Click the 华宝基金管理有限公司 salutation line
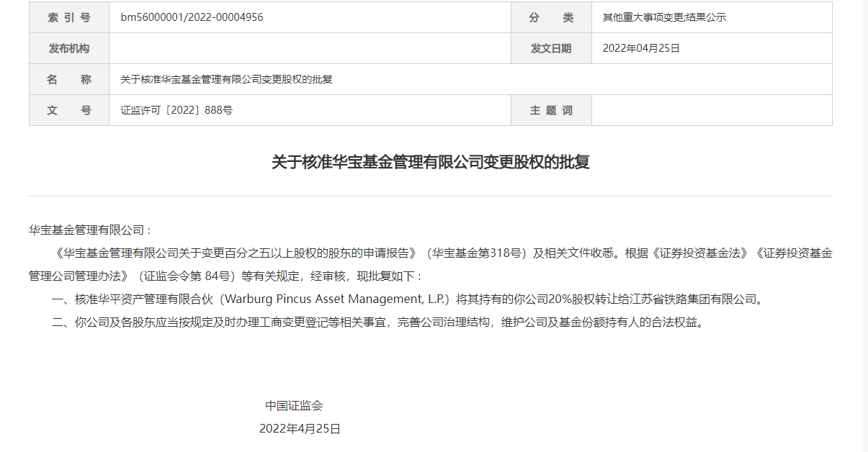Image resolution: width=868 pixels, height=452 pixels. [x=90, y=230]
